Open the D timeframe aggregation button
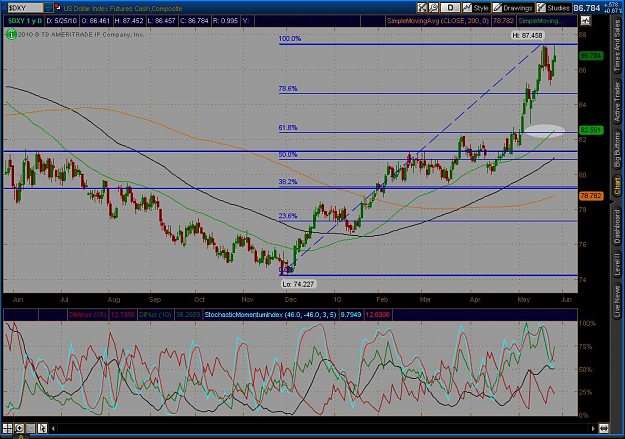 (x=450, y=8)
